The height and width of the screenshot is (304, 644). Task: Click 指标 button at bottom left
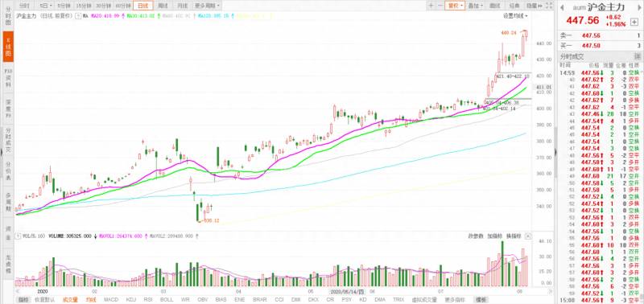coord(23,300)
